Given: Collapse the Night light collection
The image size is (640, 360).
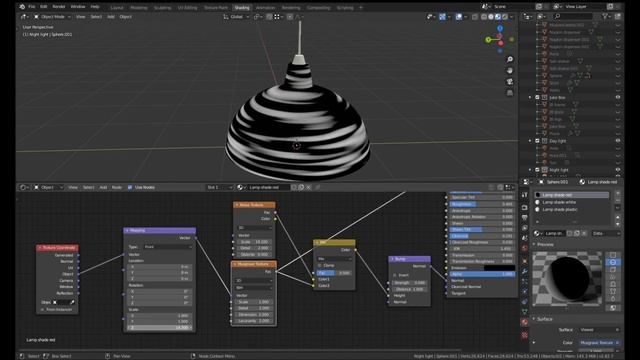Looking at the screenshot, I should [x=530, y=170].
